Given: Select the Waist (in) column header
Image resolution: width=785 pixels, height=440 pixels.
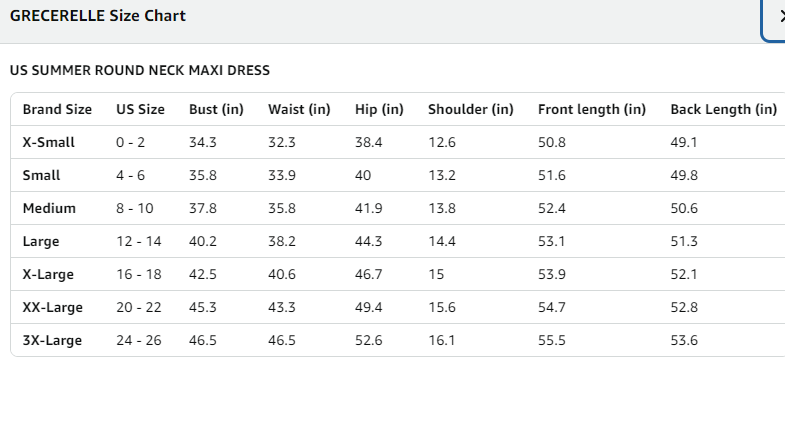Looking at the screenshot, I should (x=299, y=109).
